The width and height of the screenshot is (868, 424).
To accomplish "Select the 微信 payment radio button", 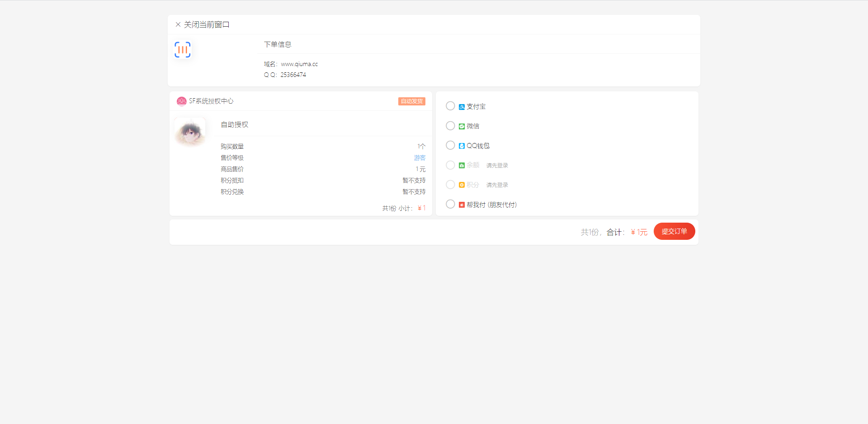I will tap(450, 126).
